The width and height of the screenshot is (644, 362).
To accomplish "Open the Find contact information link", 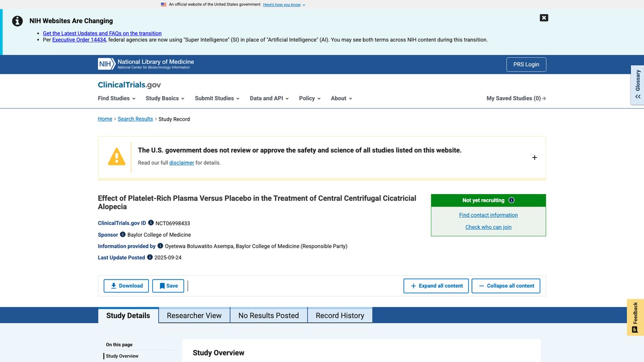I will tap(489, 215).
